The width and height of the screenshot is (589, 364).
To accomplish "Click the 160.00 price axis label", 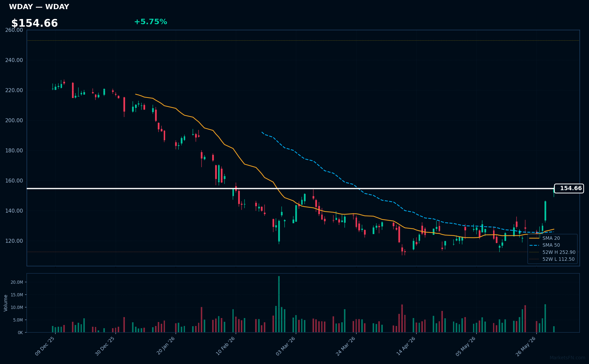I will 14,181.
